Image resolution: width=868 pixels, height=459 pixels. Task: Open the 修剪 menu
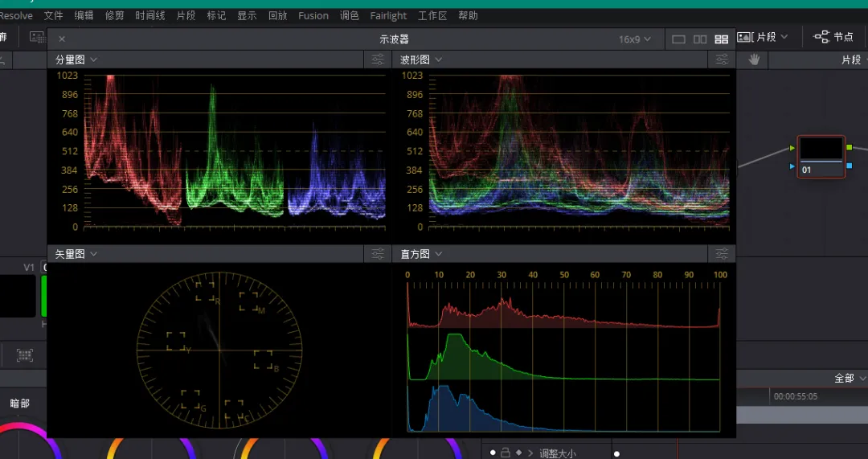tap(115, 15)
